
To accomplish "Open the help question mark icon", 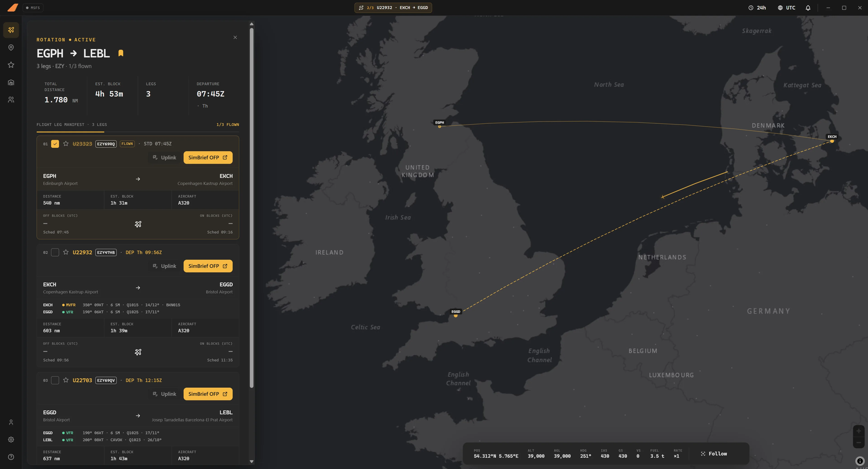I will coord(11,457).
